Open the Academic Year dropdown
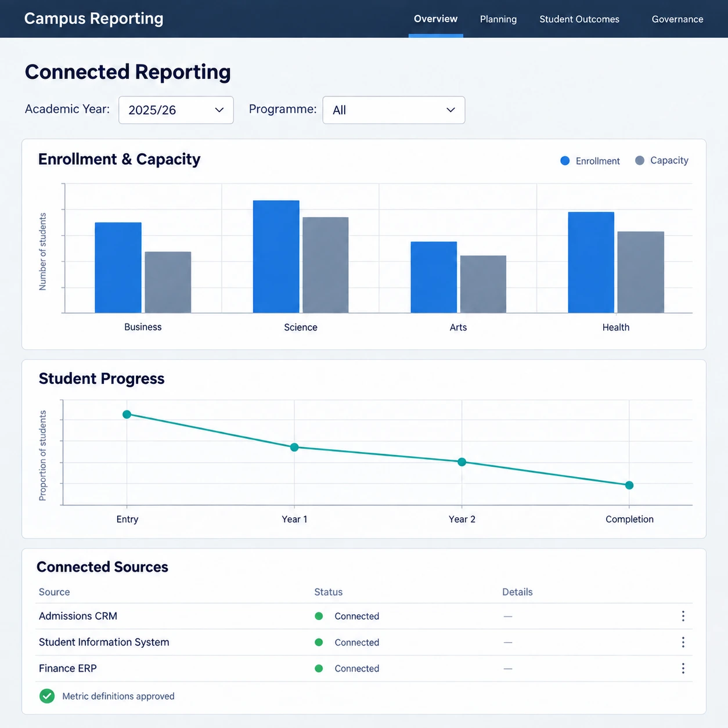The image size is (728, 728). [x=176, y=110]
